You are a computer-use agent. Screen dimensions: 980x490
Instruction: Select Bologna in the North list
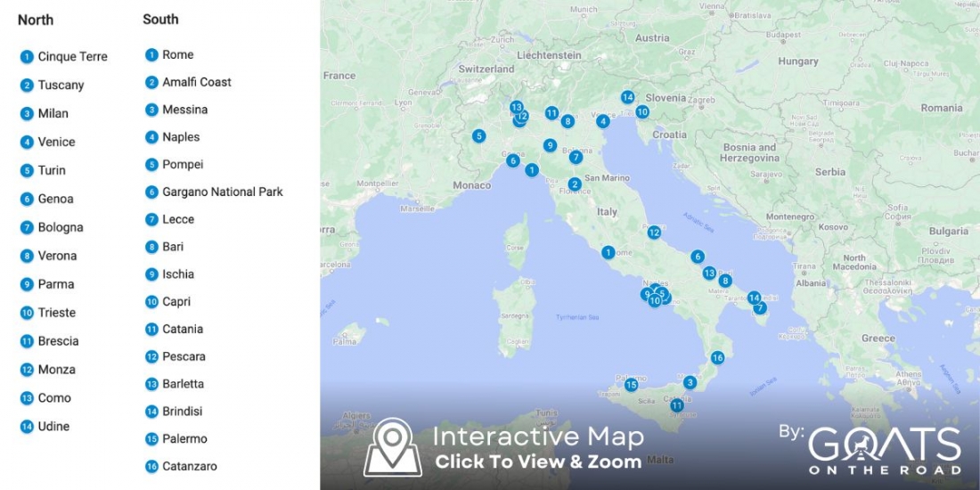60,227
